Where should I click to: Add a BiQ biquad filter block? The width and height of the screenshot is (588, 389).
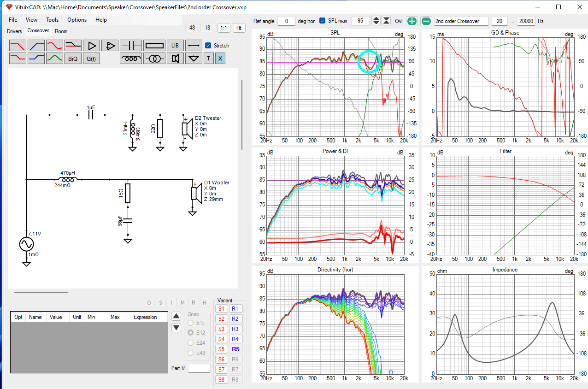tap(73, 58)
